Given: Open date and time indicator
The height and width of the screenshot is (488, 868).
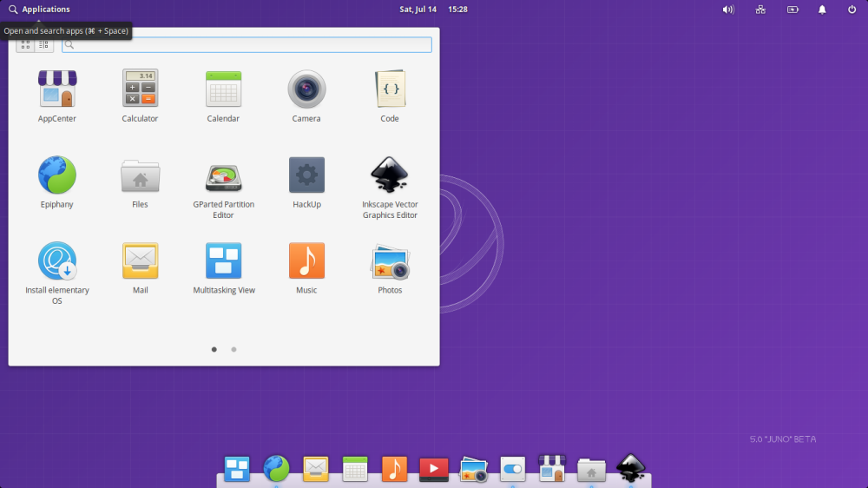Looking at the screenshot, I should (433, 10).
